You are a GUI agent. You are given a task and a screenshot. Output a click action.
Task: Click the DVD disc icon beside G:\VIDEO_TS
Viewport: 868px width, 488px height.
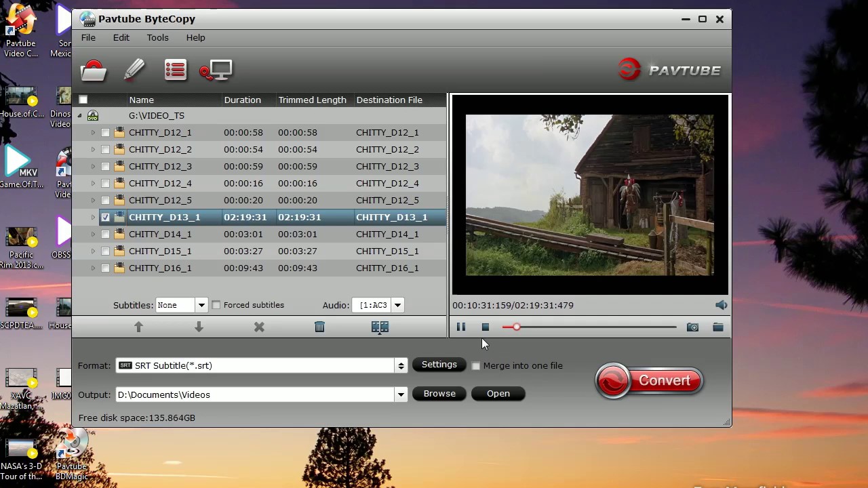93,116
